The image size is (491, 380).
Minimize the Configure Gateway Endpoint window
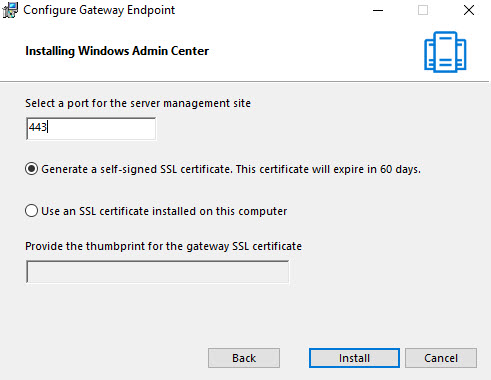[378, 10]
